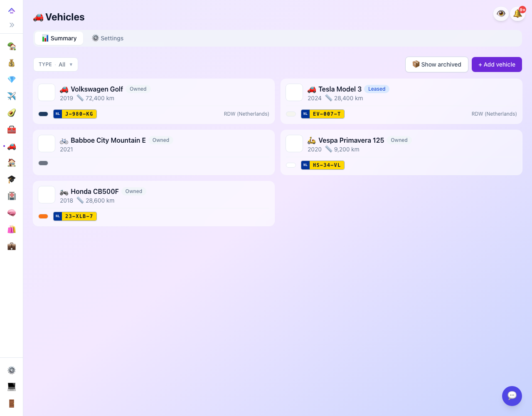Click the door logout icon in sidebar
This screenshot has width=532, height=416.
[12, 404]
